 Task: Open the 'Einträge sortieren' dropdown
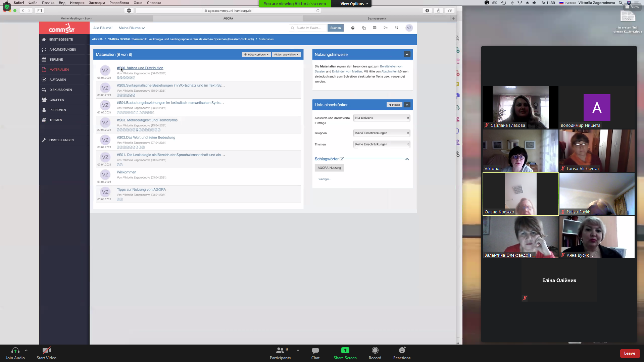pyautogui.click(x=256, y=54)
